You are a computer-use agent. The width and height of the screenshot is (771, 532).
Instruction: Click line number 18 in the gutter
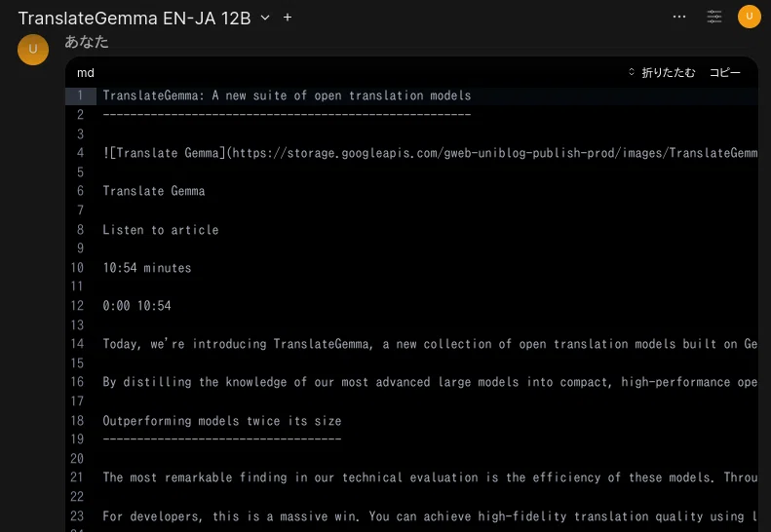(x=77, y=420)
